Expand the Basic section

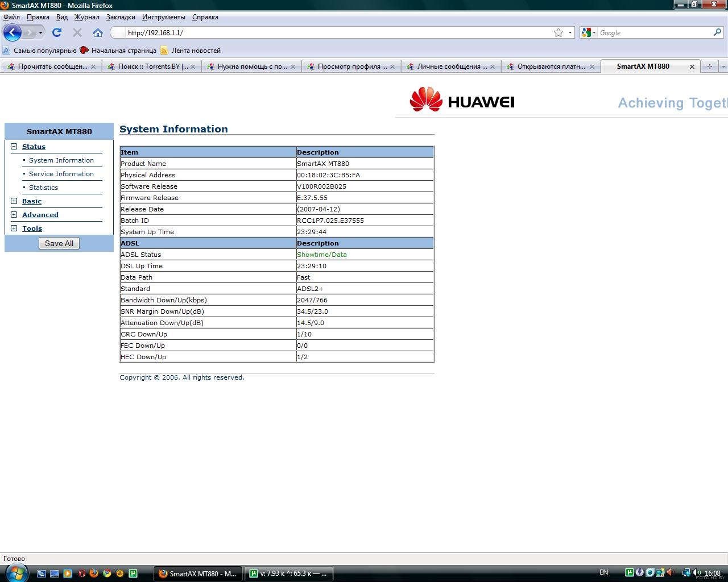point(14,201)
